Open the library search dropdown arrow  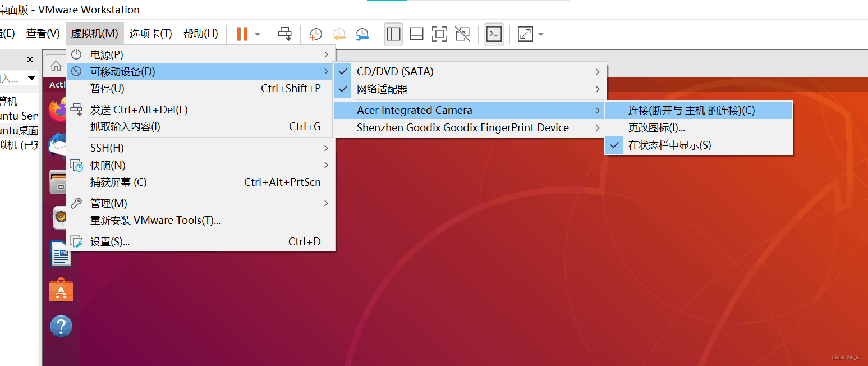(x=32, y=78)
